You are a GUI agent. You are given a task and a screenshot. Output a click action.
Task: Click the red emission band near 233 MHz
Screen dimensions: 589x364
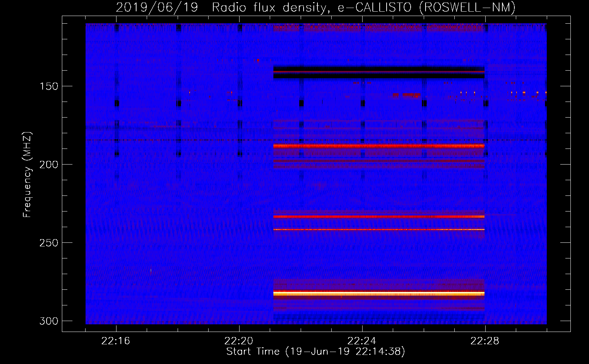[379, 217]
